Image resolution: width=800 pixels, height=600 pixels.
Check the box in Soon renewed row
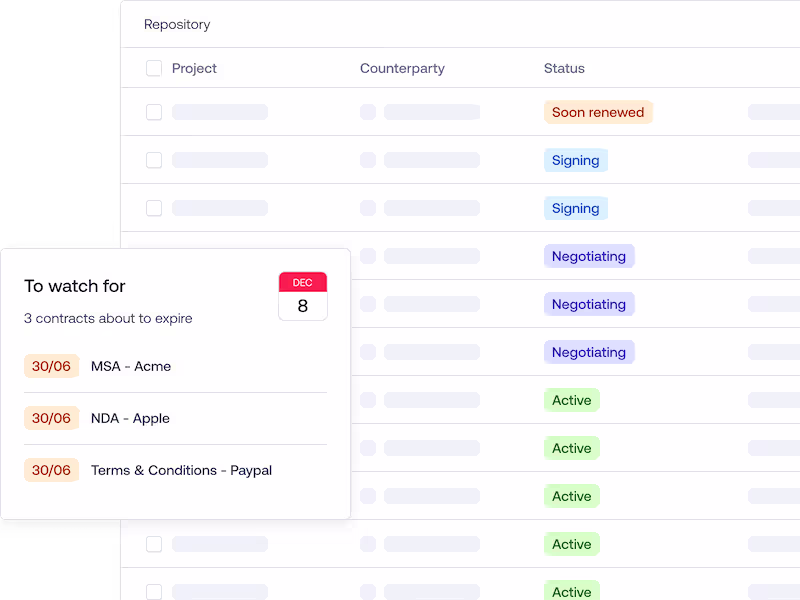point(154,112)
